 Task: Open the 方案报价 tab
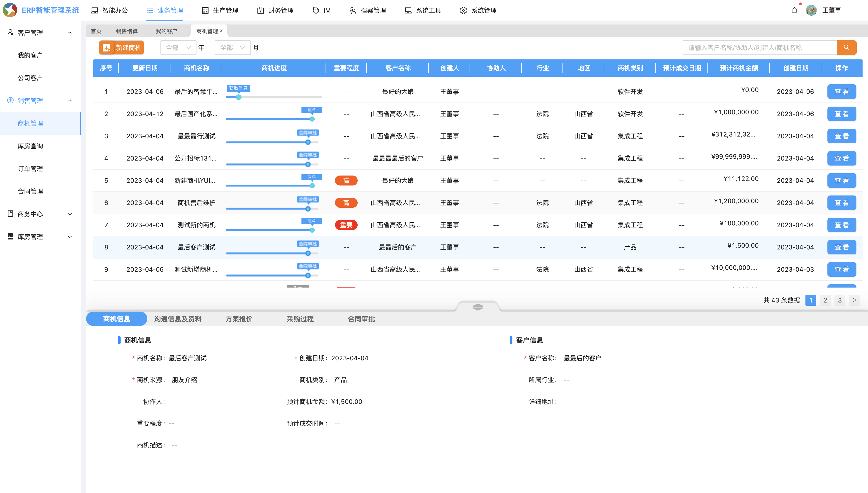pyautogui.click(x=239, y=319)
